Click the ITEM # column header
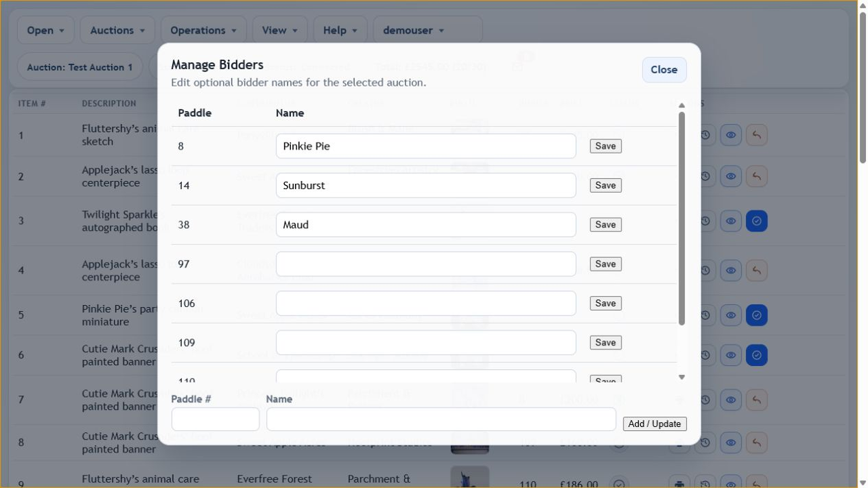The width and height of the screenshot is (868, 488). click(x=32, y=104)
